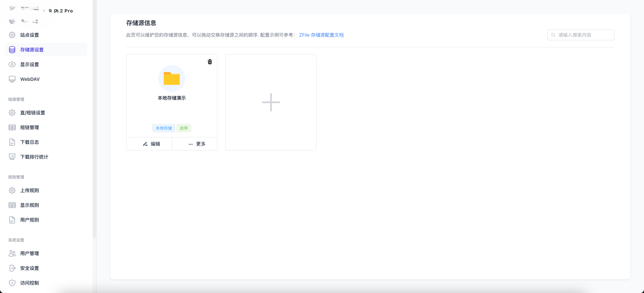This screenshot has height=293, width=644.
Task: Click the 链接管理 section label
Action: point(16,99)
